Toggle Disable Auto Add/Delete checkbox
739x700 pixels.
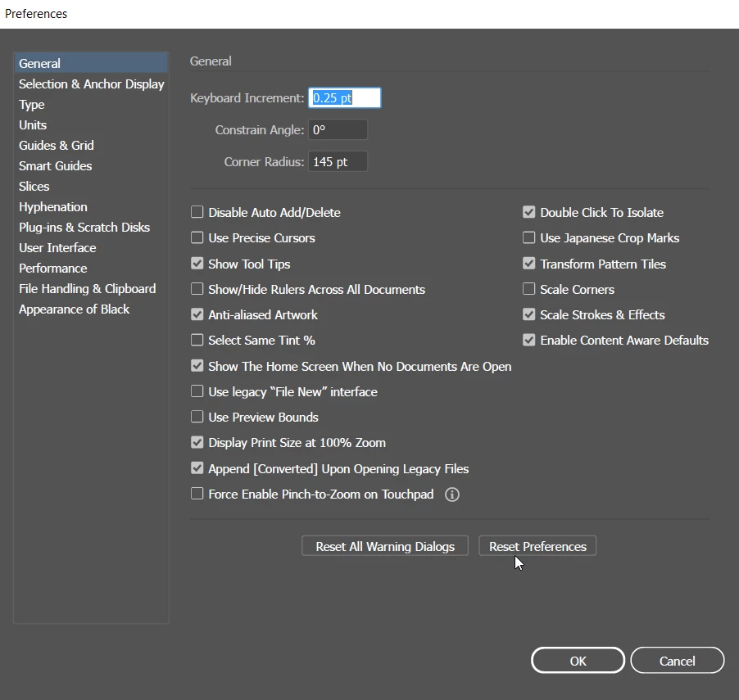coord(197,212)
